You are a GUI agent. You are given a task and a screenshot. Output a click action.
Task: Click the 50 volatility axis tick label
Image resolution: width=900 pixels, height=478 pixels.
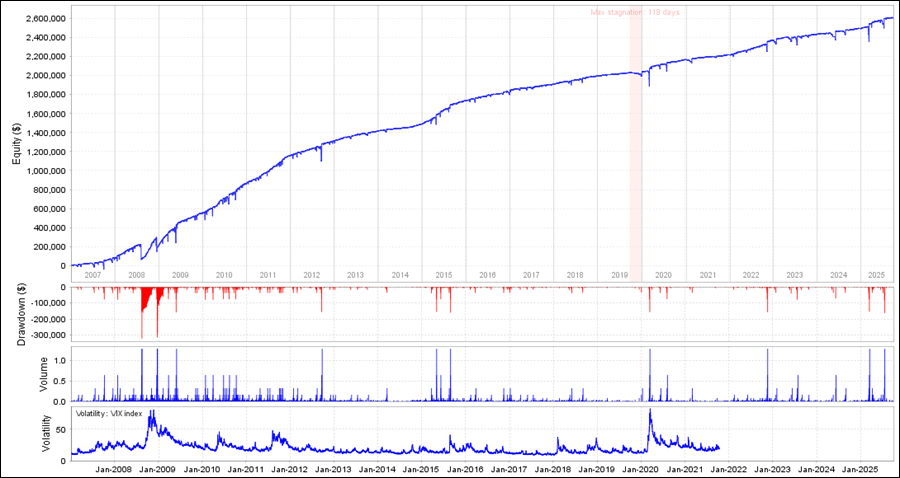pos(60,428)
